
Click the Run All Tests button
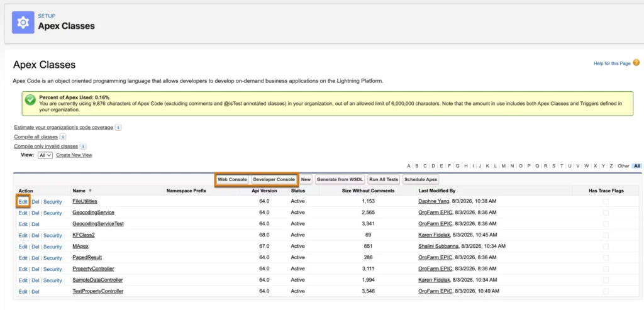click(383, 179)
